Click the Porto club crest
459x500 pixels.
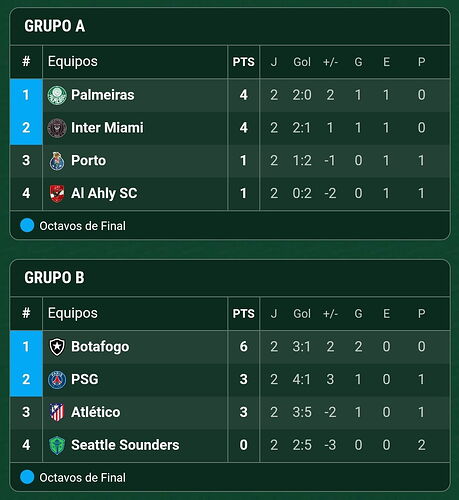[x=57, y=161]
